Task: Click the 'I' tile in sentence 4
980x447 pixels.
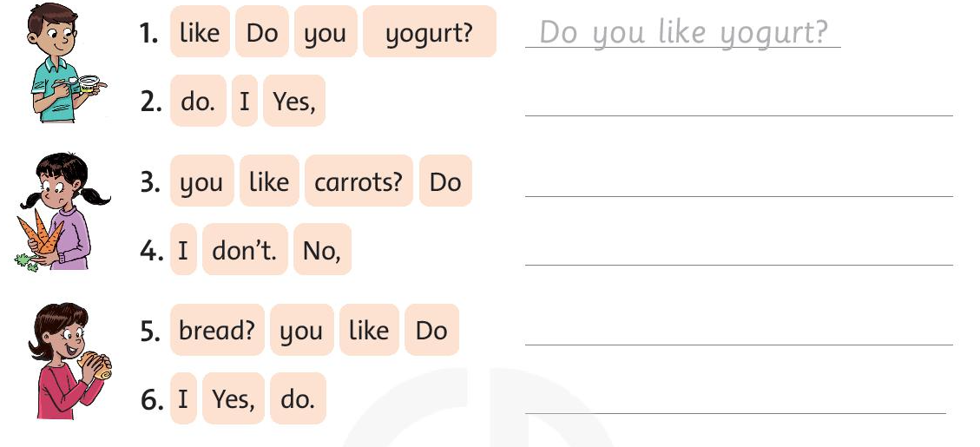Action: click(183, 251)
